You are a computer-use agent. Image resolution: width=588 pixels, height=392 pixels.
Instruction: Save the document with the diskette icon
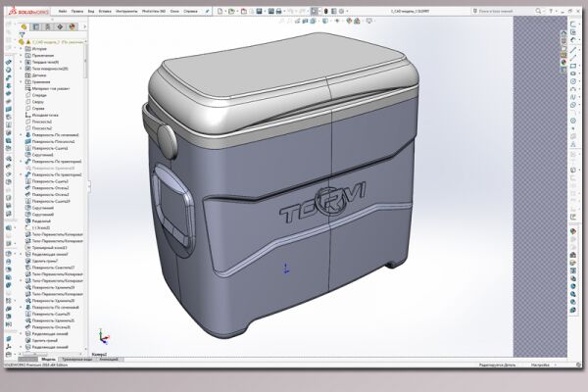(259, 11)
